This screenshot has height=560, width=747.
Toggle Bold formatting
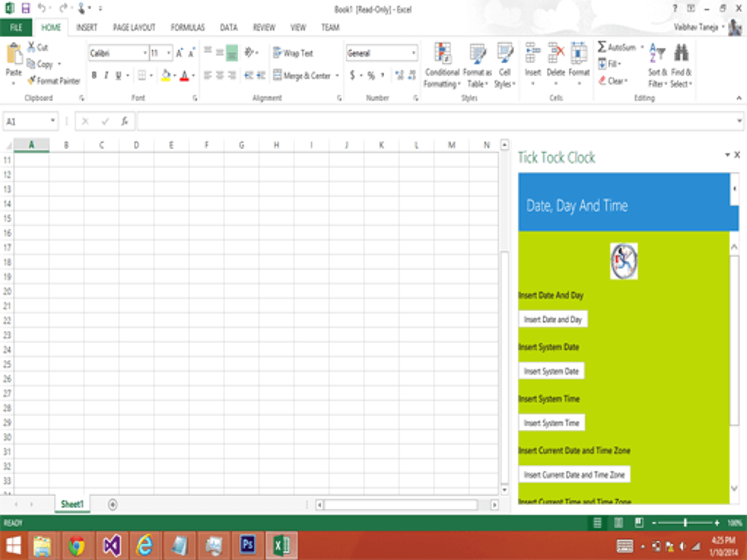(94, 75)
